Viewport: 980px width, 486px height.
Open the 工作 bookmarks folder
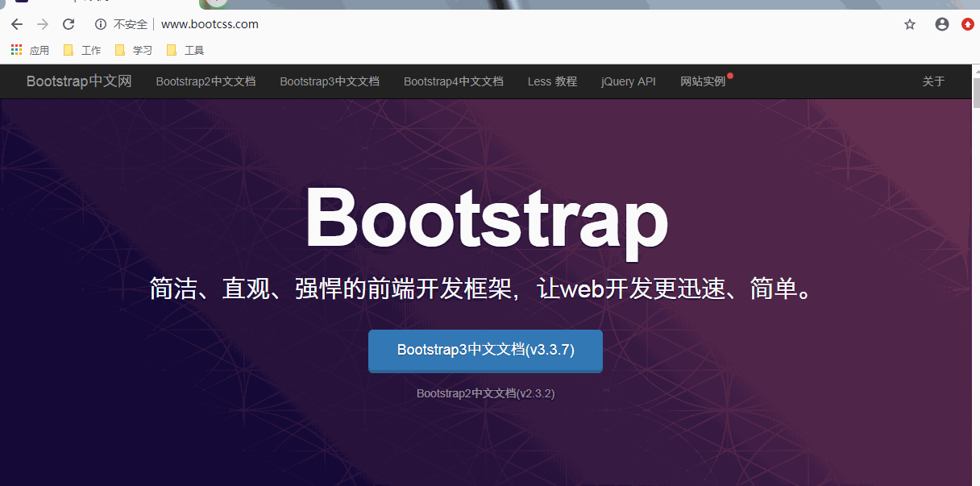pyautogui.click(x=82, y=50)
